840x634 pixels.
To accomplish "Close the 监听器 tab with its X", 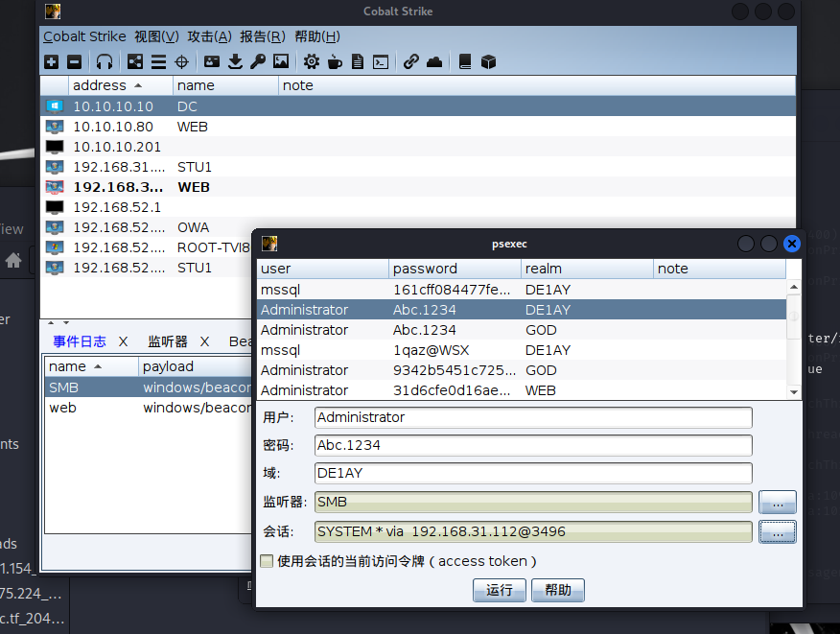I will click(204, 341).
